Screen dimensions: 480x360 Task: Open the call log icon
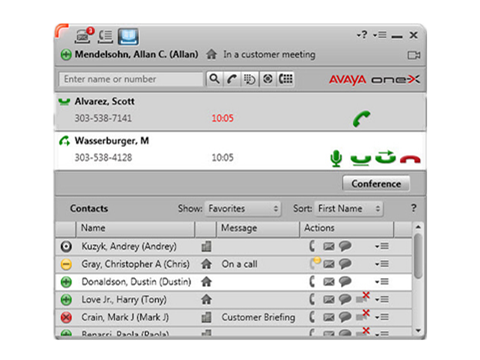105,37
